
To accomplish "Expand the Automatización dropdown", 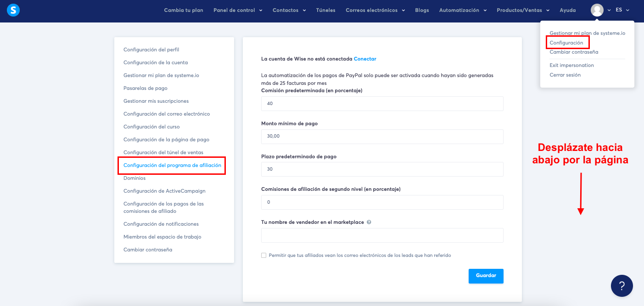I will pyautogui.click(x=463, y=10).
